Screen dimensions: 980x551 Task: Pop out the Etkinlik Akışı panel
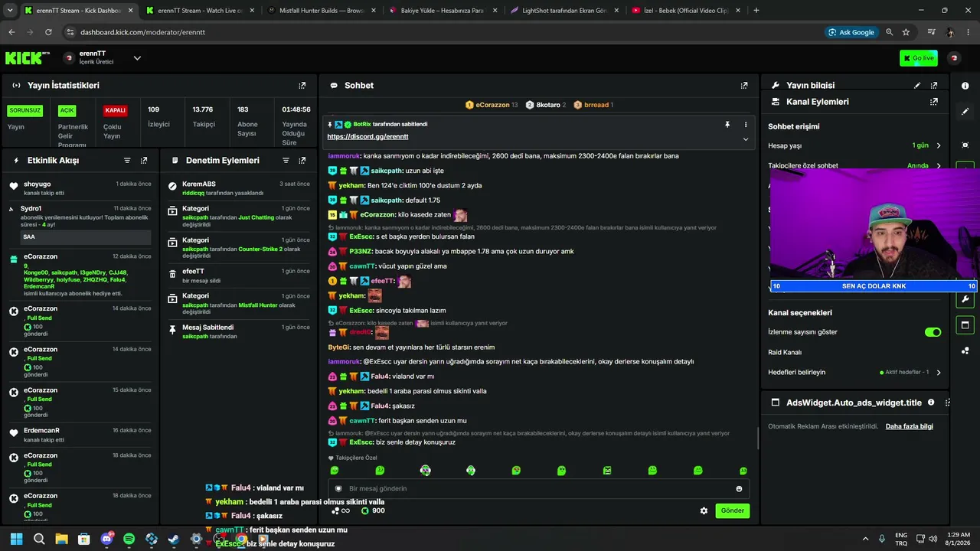coord(144,161)
